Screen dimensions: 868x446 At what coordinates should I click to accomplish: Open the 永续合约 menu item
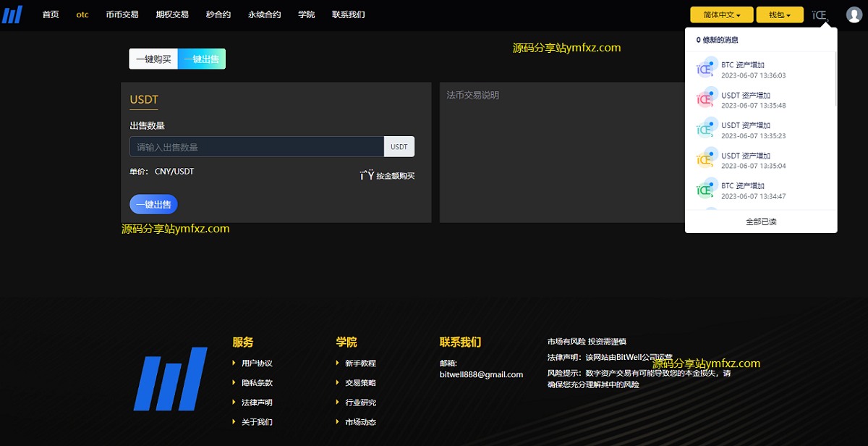(x=264, y=14)
